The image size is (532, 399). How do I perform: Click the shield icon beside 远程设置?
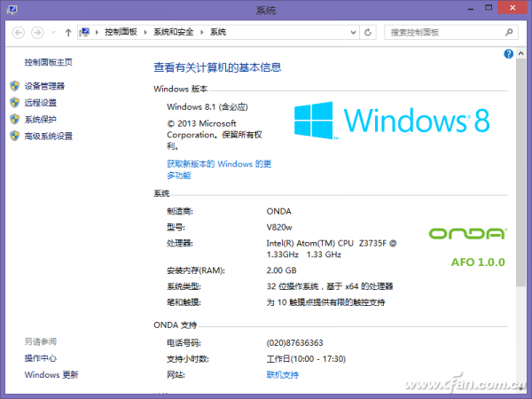(x=14, y=103)
